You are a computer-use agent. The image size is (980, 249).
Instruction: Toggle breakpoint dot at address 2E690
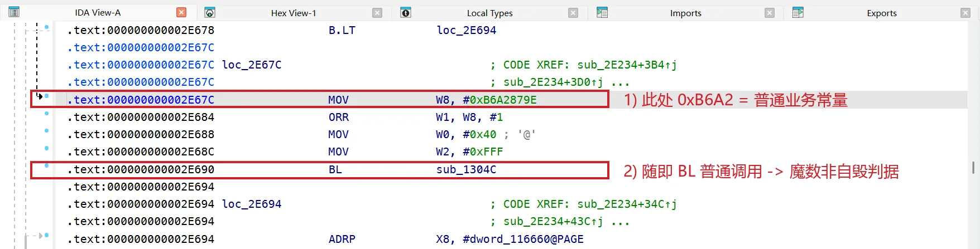[x=46, y=165]
